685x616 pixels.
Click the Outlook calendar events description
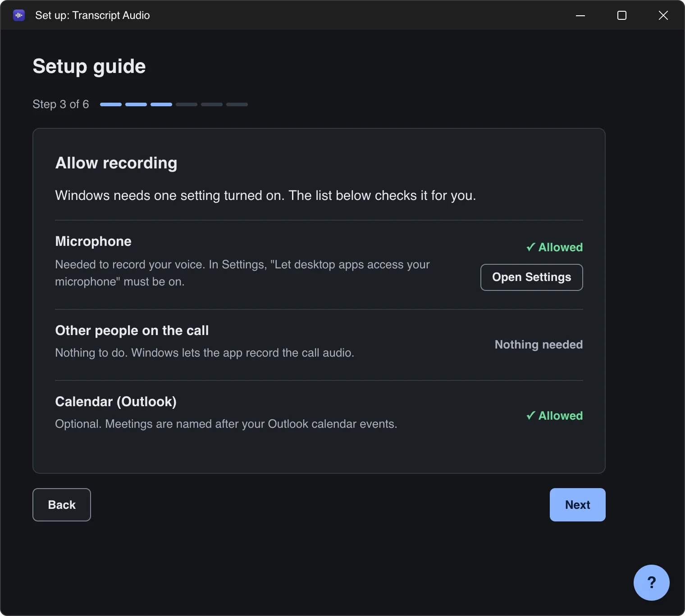[x=226, y=424]
